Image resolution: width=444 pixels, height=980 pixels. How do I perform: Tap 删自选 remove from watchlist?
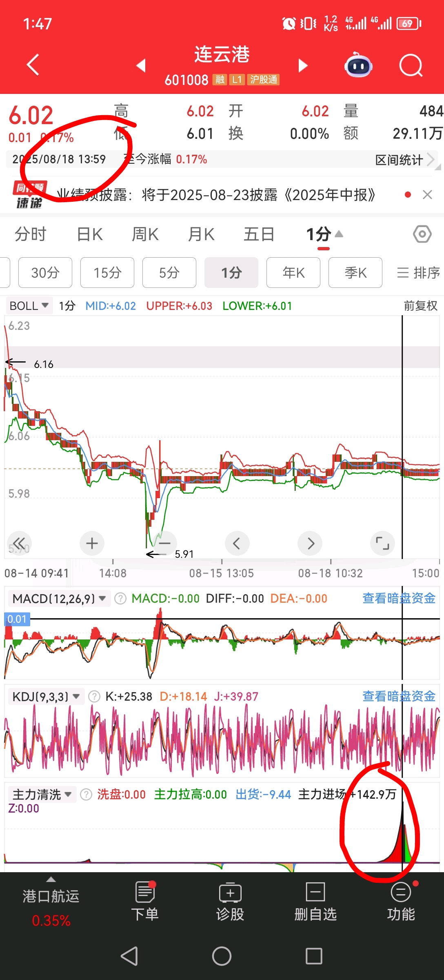(315, 902)
